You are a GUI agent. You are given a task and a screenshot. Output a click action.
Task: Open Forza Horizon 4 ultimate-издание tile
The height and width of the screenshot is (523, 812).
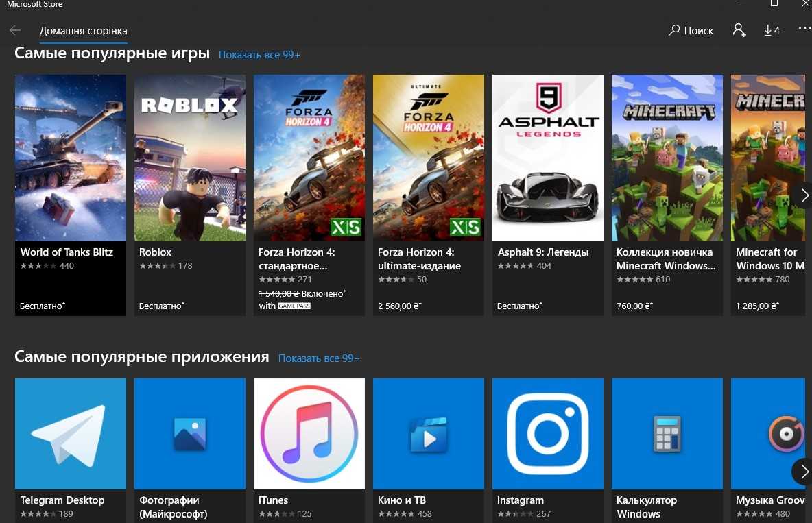428,195
